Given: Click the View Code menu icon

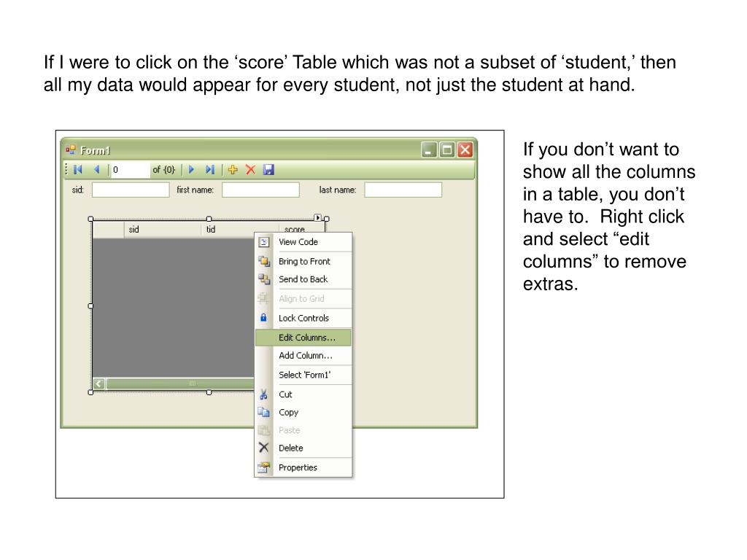Looking at the screenshot, I should click(263, 242).
